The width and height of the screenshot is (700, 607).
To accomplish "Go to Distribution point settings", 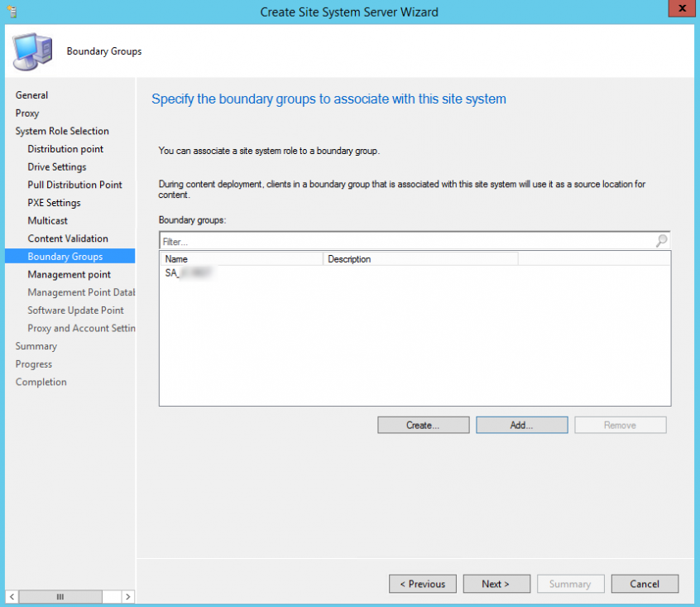I will [65, 148].
